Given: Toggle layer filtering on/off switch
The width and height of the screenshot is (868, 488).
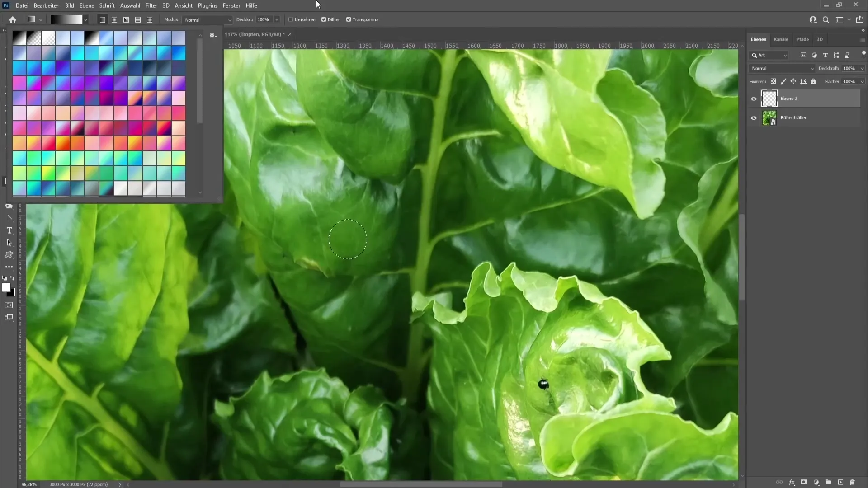Looking at the screenshot, I should point(863,54).
